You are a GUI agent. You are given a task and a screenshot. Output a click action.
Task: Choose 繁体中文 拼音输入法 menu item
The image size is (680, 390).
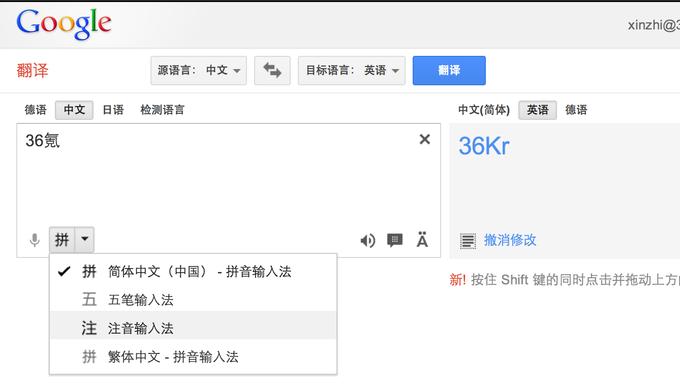click(193, 357)
